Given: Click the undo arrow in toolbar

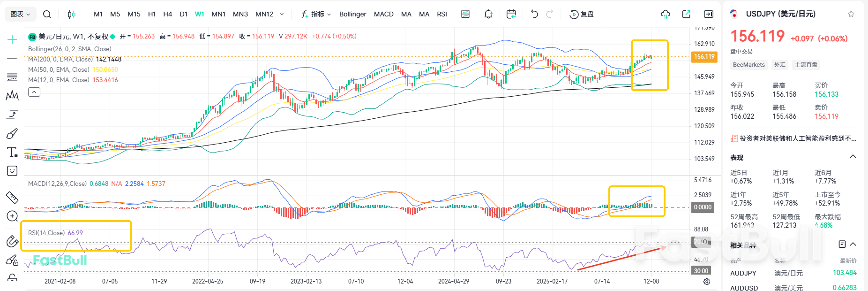Looking at the screenshot, I should (534, 14).
